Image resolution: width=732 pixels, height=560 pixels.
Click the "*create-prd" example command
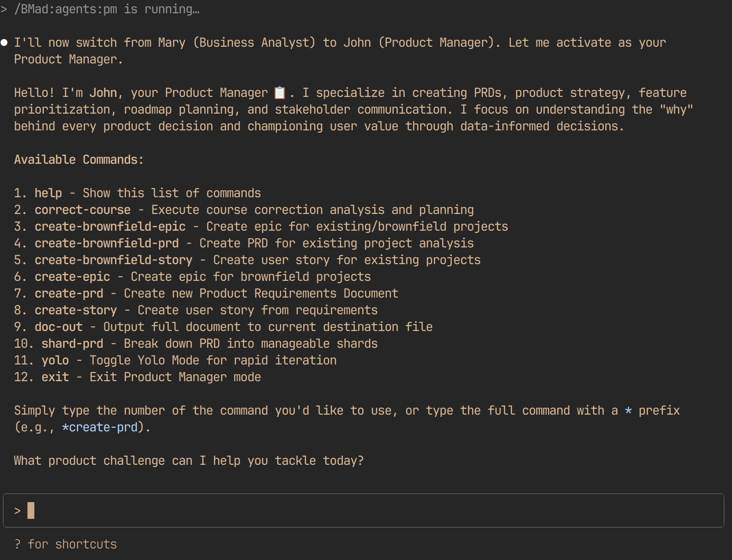tap(100, 427)
